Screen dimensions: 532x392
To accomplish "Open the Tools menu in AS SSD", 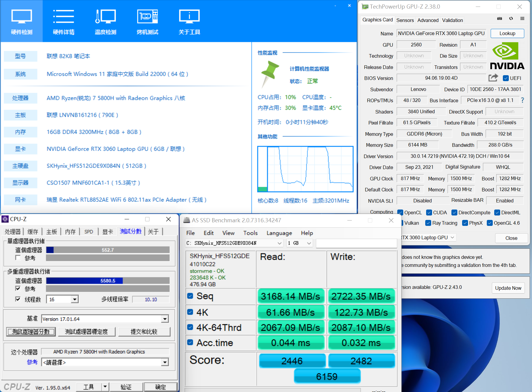I will (x=250, y=233).
